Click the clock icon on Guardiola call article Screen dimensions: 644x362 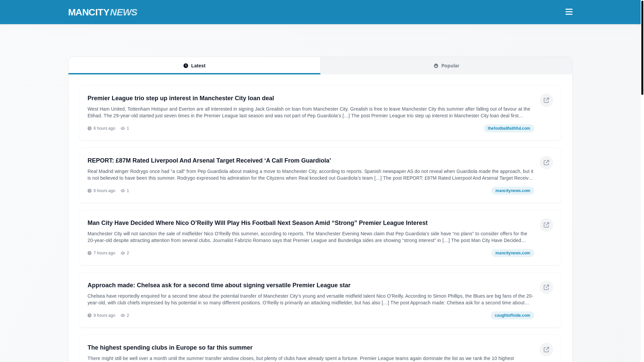pyautogui.click(x=90, y=191)
